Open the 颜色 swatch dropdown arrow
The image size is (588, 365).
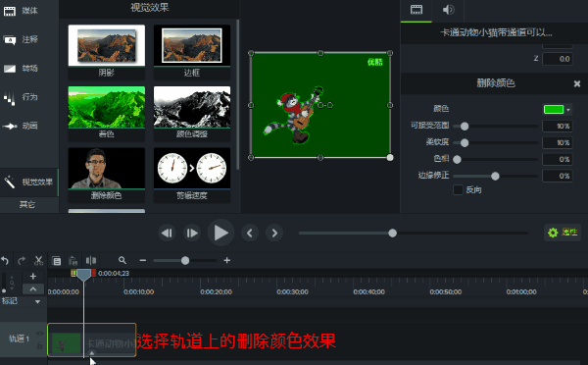point(568,110)
